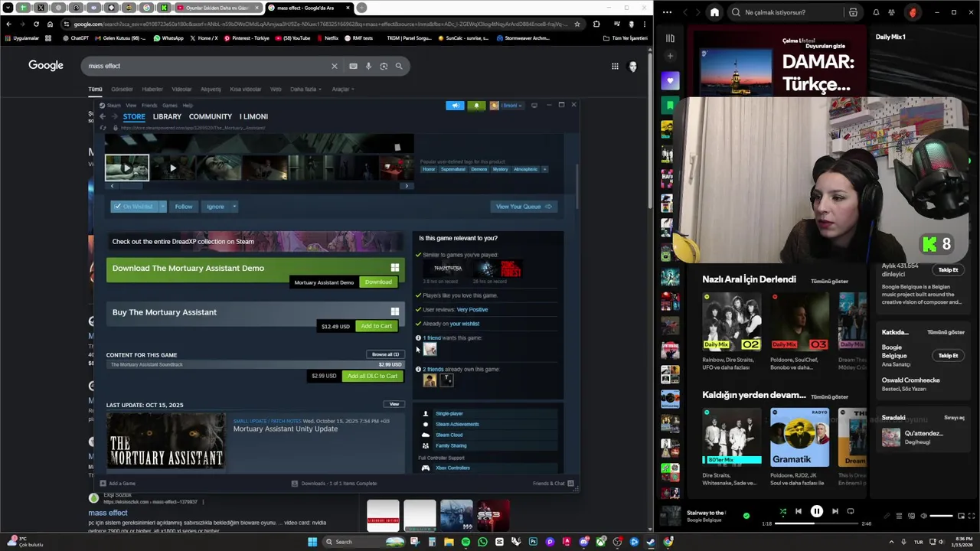Click View Your Queue
The image size is (980, 551).
[x=524, y=207]
